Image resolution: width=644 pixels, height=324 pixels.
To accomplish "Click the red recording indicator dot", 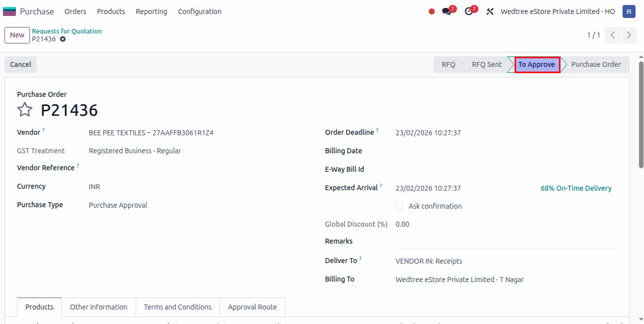I will click(x=431, y=11).
